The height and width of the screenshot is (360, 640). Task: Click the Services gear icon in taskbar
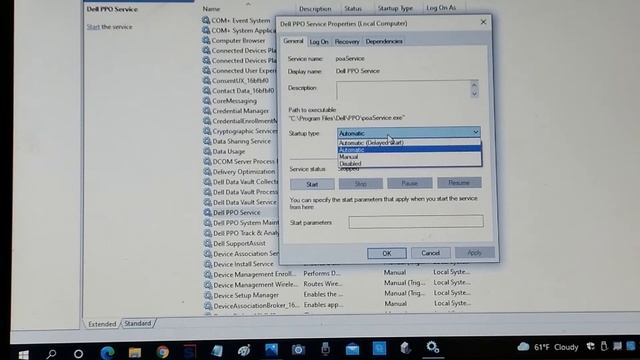click(x=433, y=347)
